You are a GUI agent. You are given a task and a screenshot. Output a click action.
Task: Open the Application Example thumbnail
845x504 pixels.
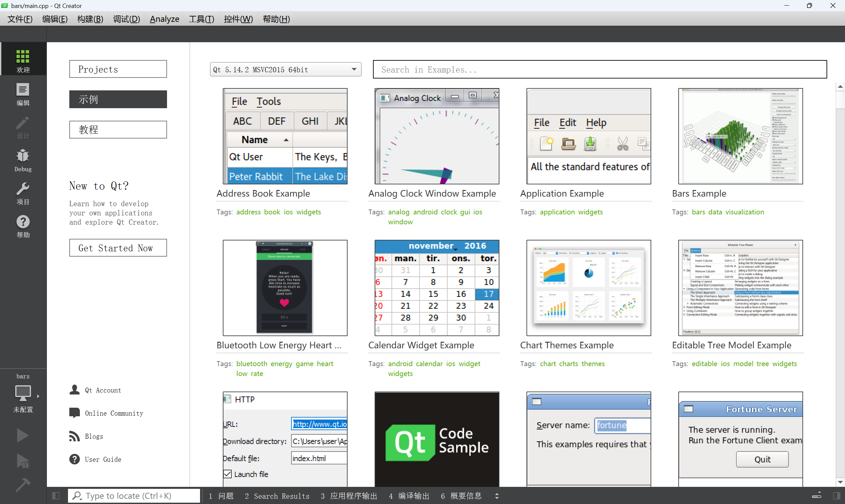point(589,136)
